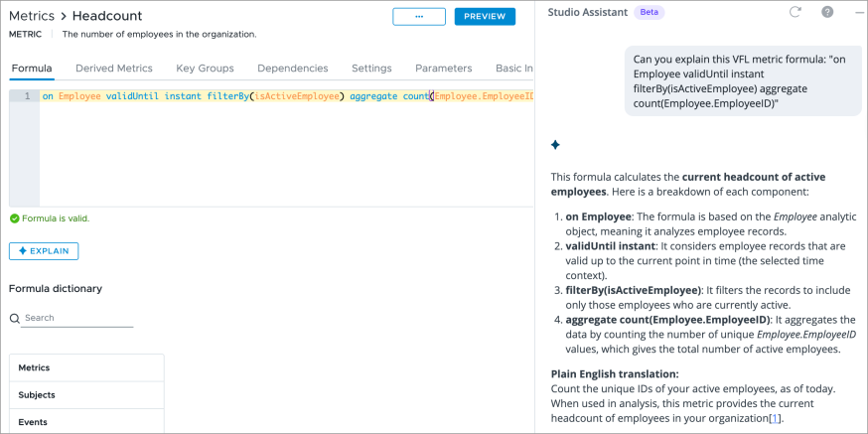Click the blue sparkle icon above the response
Image resolution: width=868 pixels, height=434 pixels.
[555, 145]
